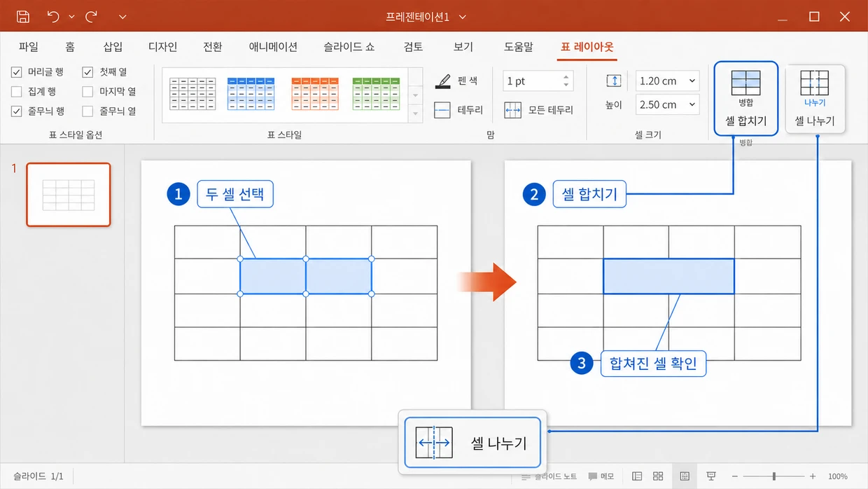This screenshot has height=489, width=868.
Task: Apply the orange table style
Action: coord(314,94)
